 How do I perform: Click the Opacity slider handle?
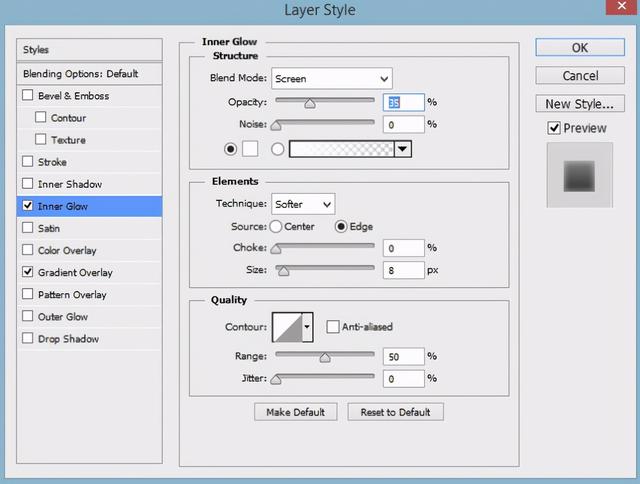point(310,103)
